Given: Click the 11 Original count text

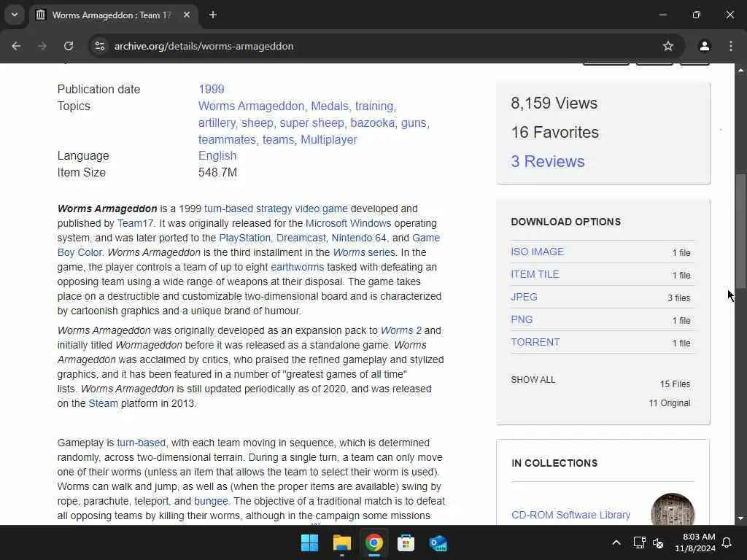Looking at the screenshot, I should pos(670,402).
